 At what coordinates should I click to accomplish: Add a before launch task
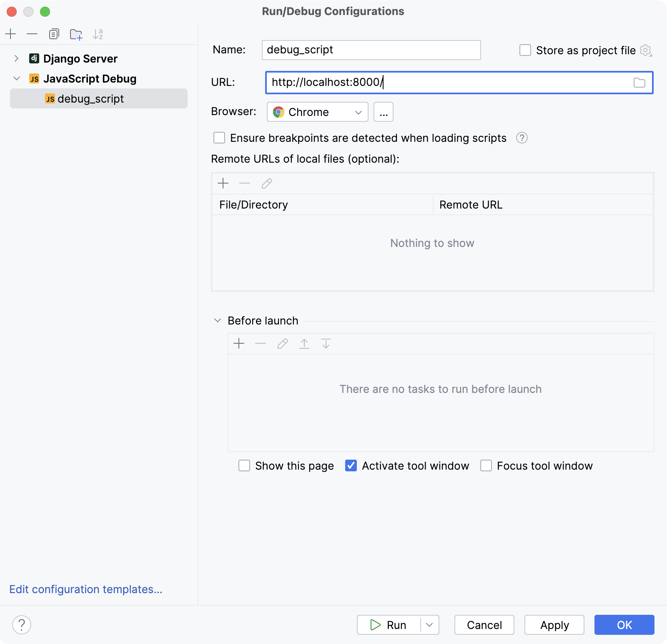(x=239, y=343)
